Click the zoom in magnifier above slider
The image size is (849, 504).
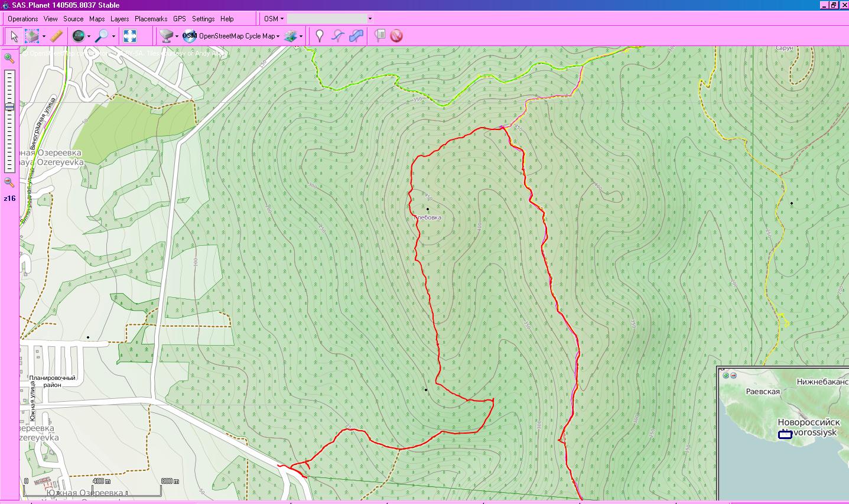point(9,58)
